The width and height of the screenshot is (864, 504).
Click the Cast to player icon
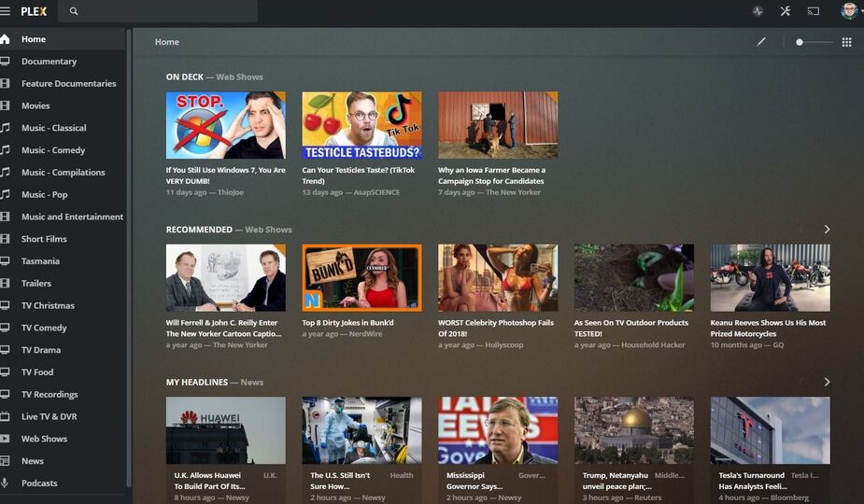click(814, 11)
